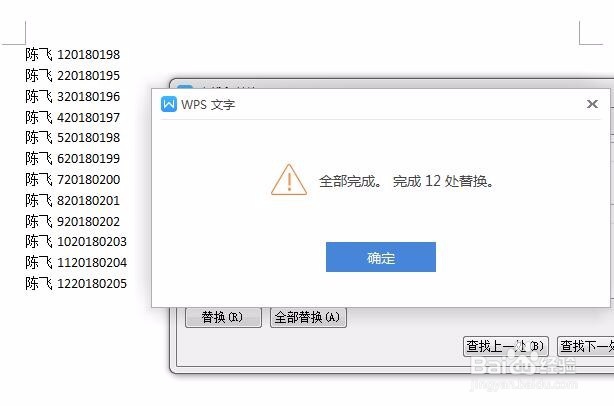The width and height of the screenshot is (614, 406).
Task: Place the cursor in line 陈飞 1020180203
Action: (x=76, y=242)
